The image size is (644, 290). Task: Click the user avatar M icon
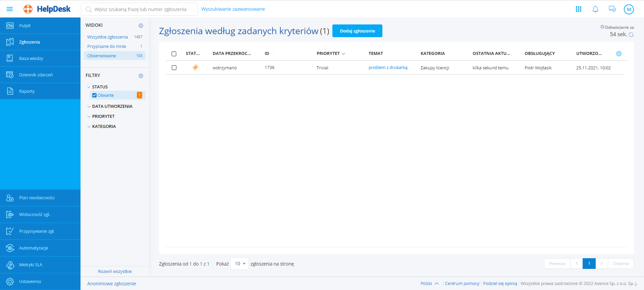629,9
